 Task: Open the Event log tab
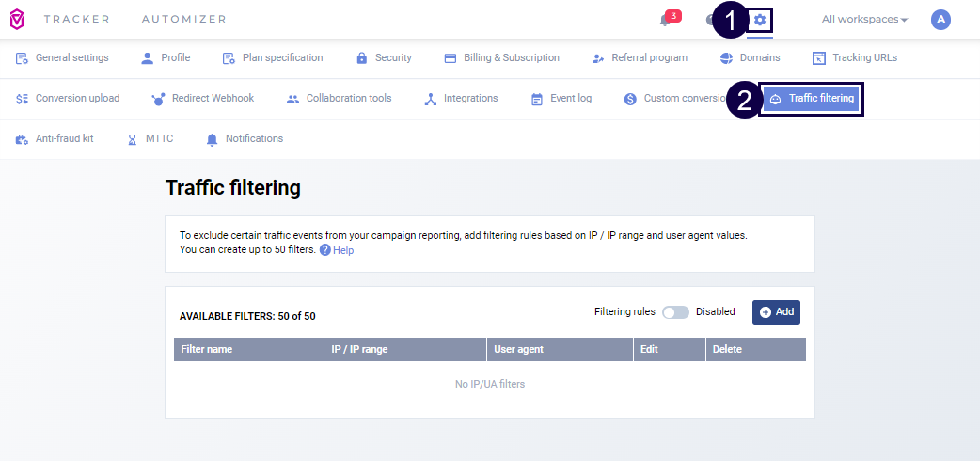561,98
